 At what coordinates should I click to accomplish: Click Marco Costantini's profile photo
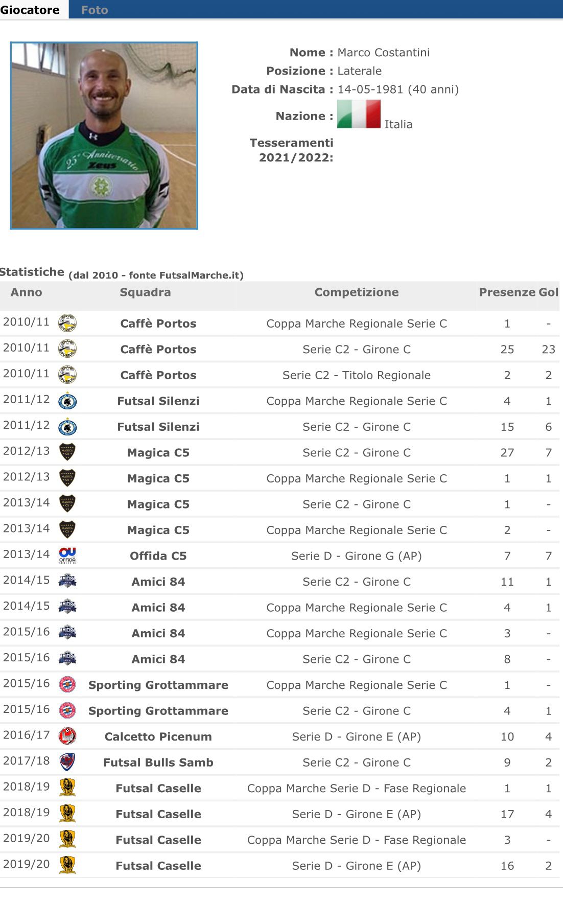[104, 135]
